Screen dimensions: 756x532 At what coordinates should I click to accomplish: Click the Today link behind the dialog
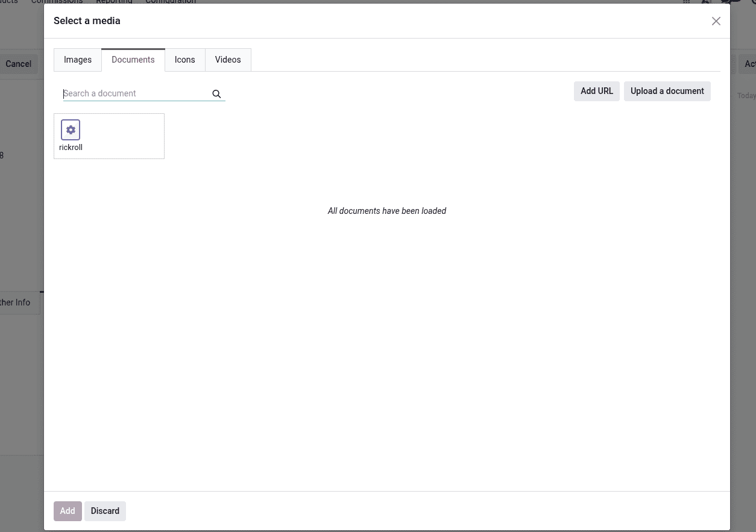point(746,95)
